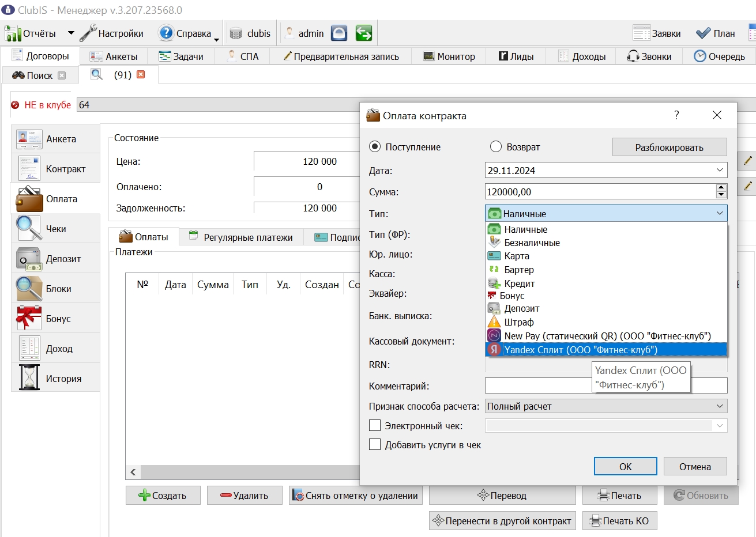Click the Справка help icon
Screen dimensions: 756x537
pyautogui.click(x=166, y=33)
